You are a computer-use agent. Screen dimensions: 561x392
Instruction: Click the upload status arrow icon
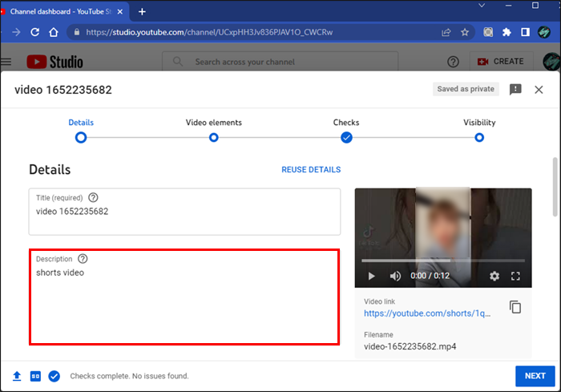click(x=18, y=375)
